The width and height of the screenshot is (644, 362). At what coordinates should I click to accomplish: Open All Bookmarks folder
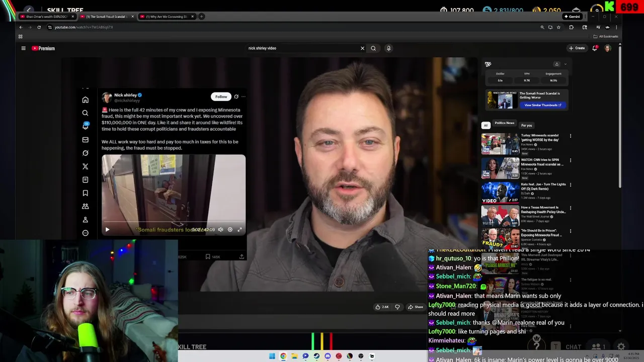pyautogui.click(x=606, y=36)
